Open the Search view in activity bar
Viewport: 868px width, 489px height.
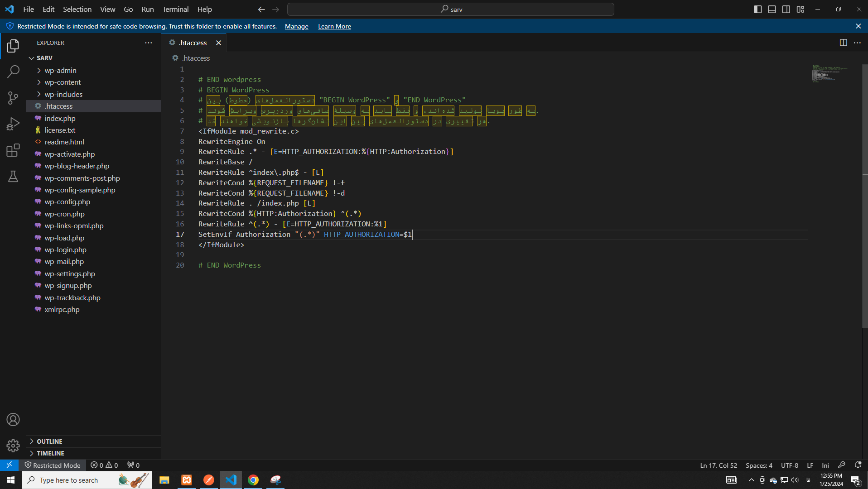click(x=13, y=72)
